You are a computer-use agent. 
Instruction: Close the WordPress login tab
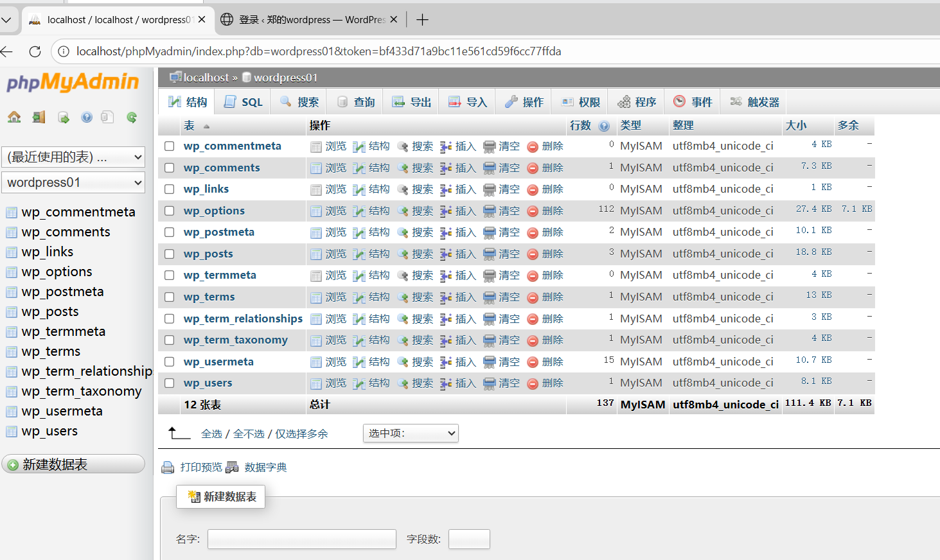[x=394, y=20]
